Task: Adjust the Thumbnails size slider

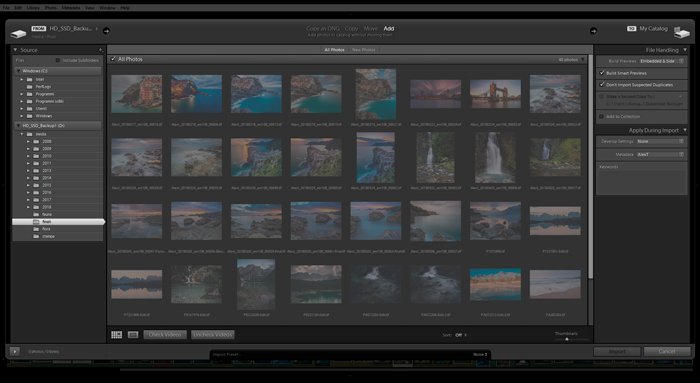Action: (x=567, y=339)
